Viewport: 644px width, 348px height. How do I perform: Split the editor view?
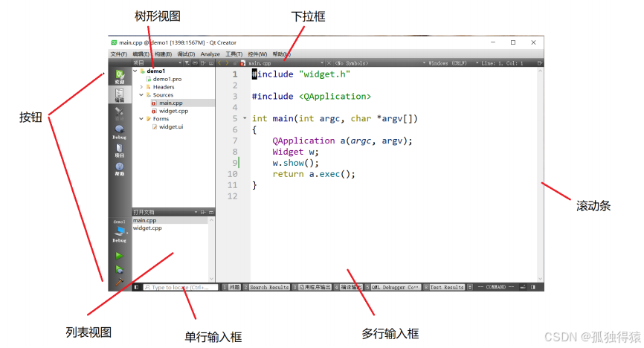pos(540,63)
